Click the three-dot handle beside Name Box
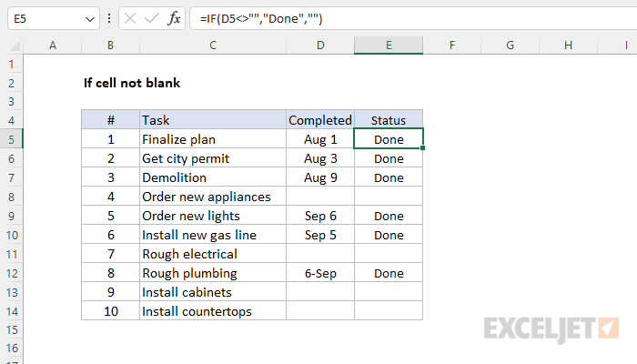This screenshot has width=637, height=364. pos(109,18)
